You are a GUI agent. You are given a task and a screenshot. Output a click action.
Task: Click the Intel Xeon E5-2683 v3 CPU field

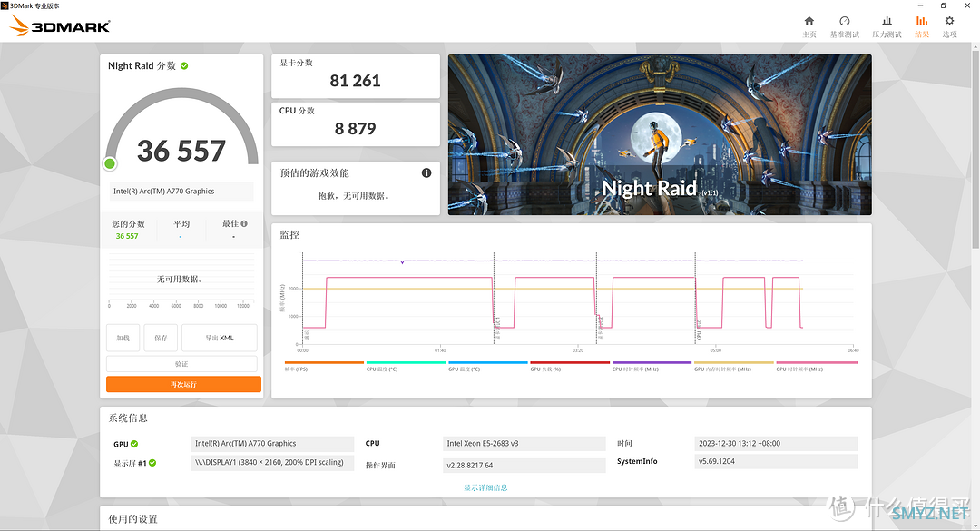click(x=524, y=444)
